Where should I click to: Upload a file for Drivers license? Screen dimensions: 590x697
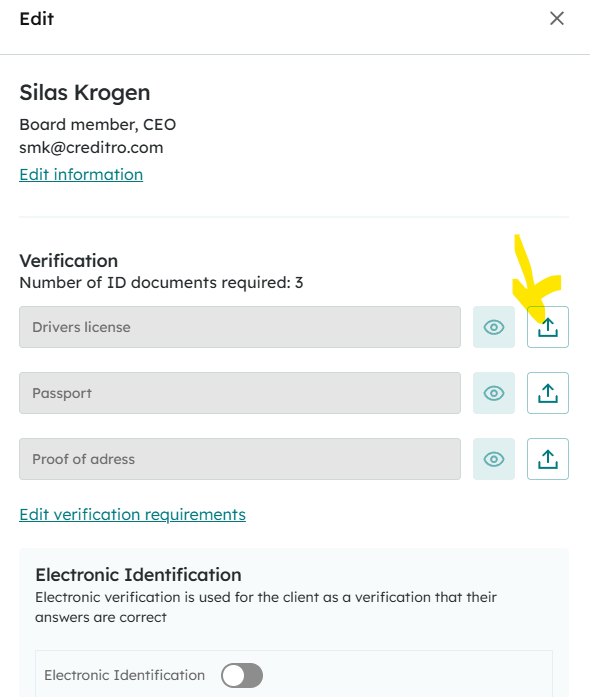point(548,327)
